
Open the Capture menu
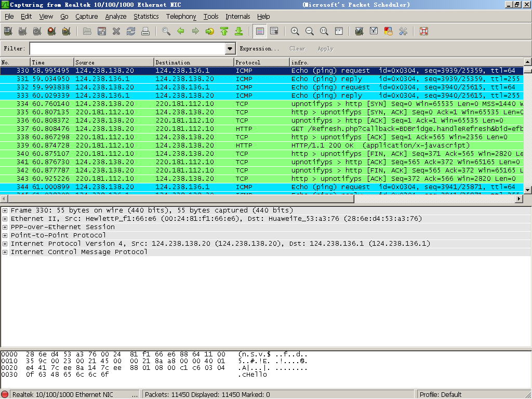pyautogui.click(x=87, y=16)
